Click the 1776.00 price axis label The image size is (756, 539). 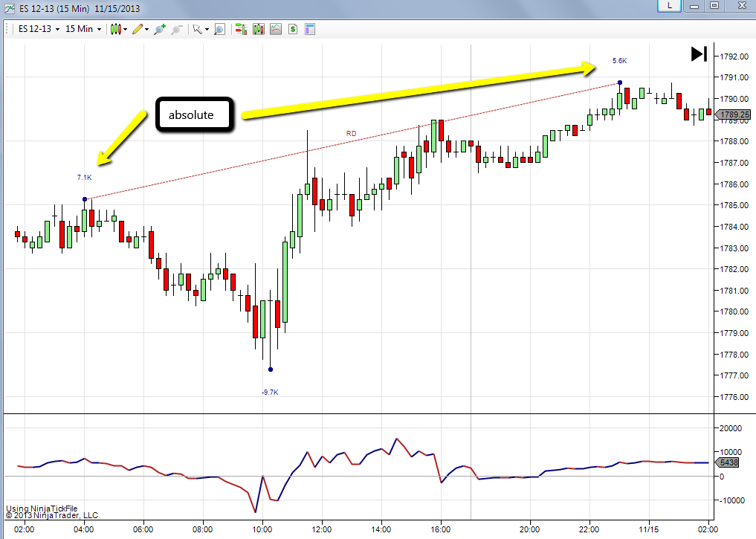point(734,397)
